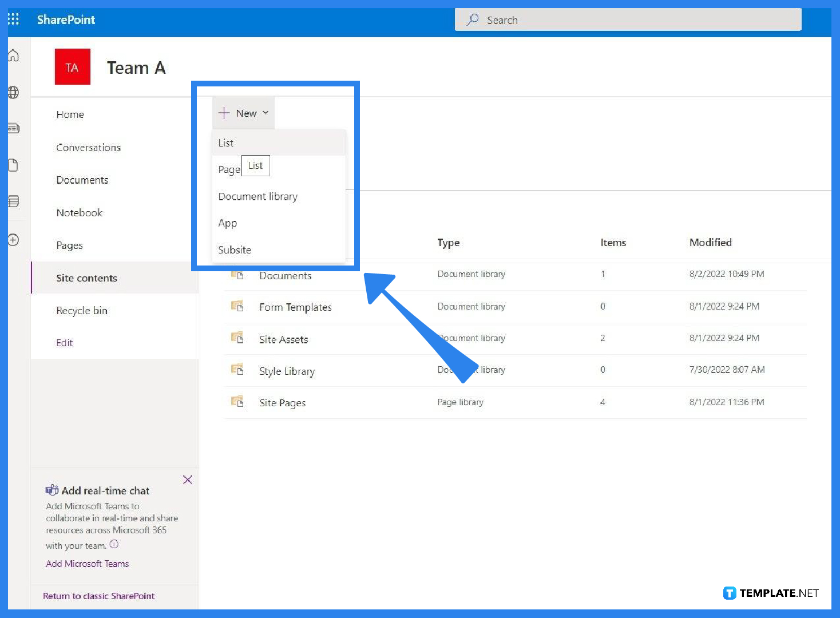The width and height of the screenshot is (840, 618).
Task: Click modified date 7/30/2022 8:07 AM
Action: pos(727,370)
